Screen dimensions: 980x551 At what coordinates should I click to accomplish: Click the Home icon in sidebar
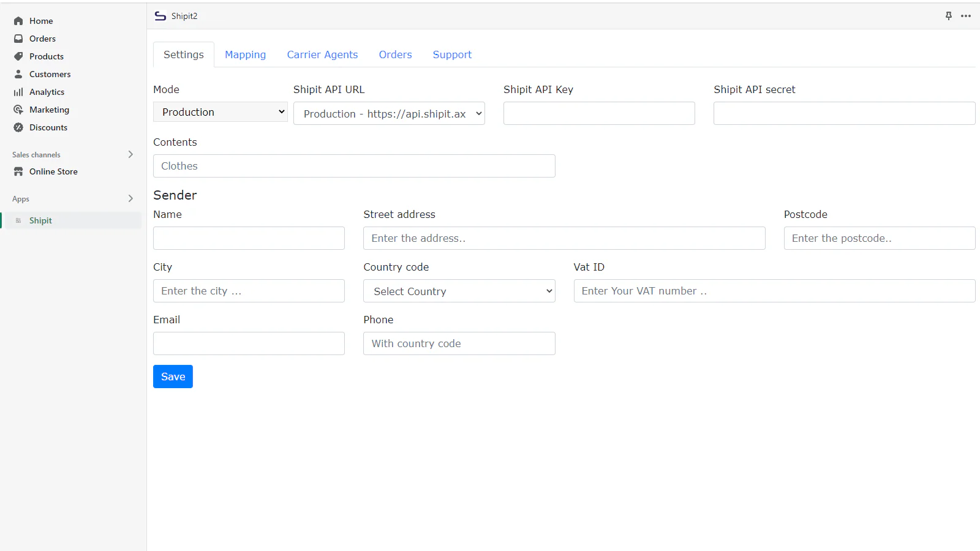18,21
